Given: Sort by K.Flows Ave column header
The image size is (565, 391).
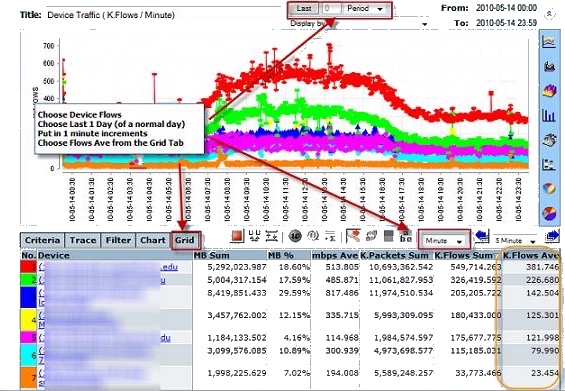Looking at the screenshot, I should coord(530,256).
